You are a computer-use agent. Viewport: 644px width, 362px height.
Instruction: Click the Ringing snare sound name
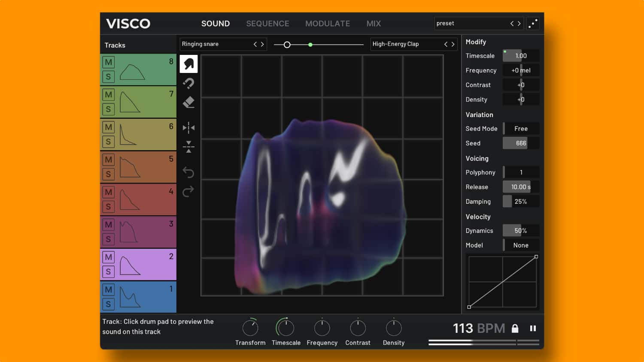pyautogui.click(x=200, y=44)
